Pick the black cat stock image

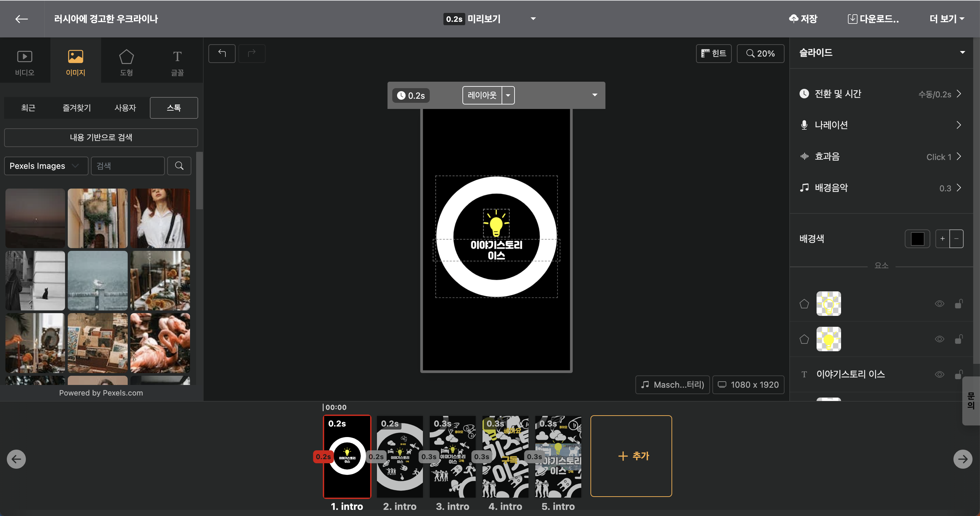[x=35, y=280]
